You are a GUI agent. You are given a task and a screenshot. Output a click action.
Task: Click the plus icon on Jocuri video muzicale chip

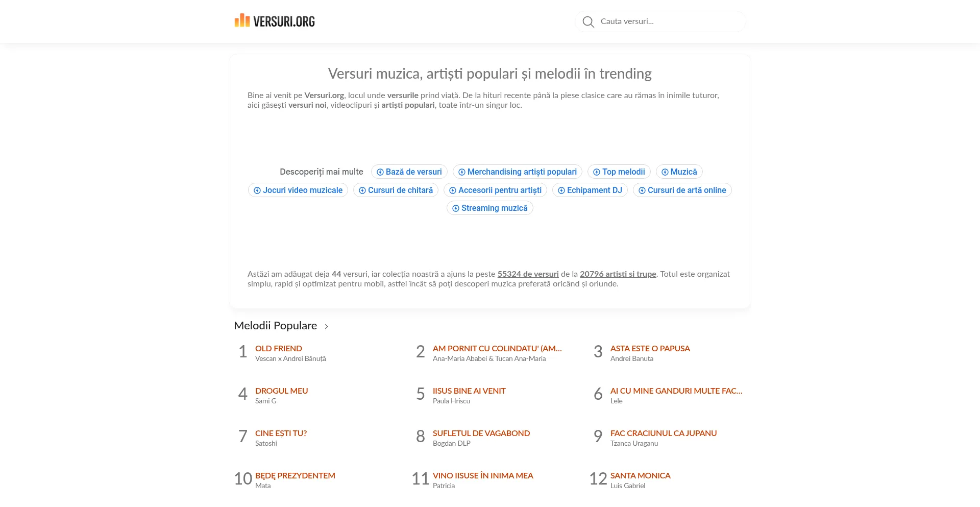click(x=258, y=190)
